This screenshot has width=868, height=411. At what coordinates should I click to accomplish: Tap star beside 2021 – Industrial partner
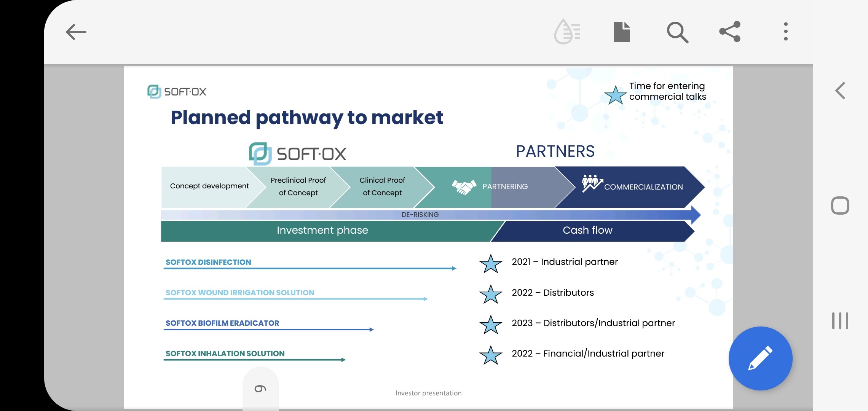[x=491, y=264]
